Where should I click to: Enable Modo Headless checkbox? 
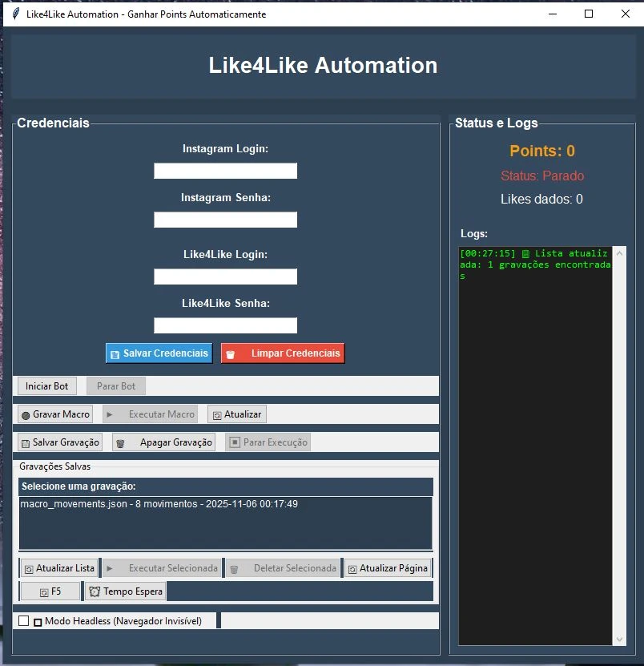coord(24,621)
